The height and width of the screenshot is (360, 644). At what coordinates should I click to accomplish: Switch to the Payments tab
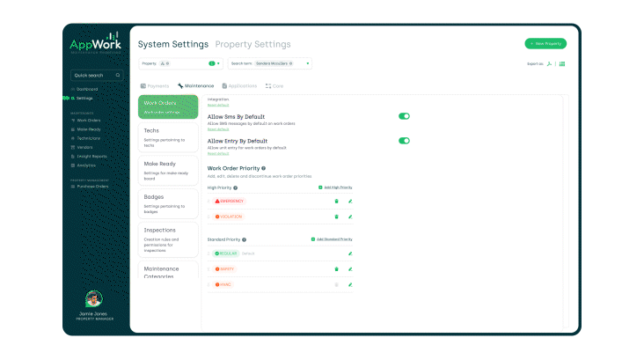[155, 86]
